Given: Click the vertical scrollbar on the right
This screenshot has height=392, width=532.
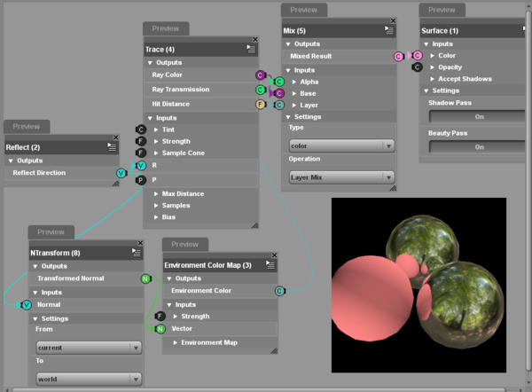Looking at the screenshot, I should click(x=528, y=190).
